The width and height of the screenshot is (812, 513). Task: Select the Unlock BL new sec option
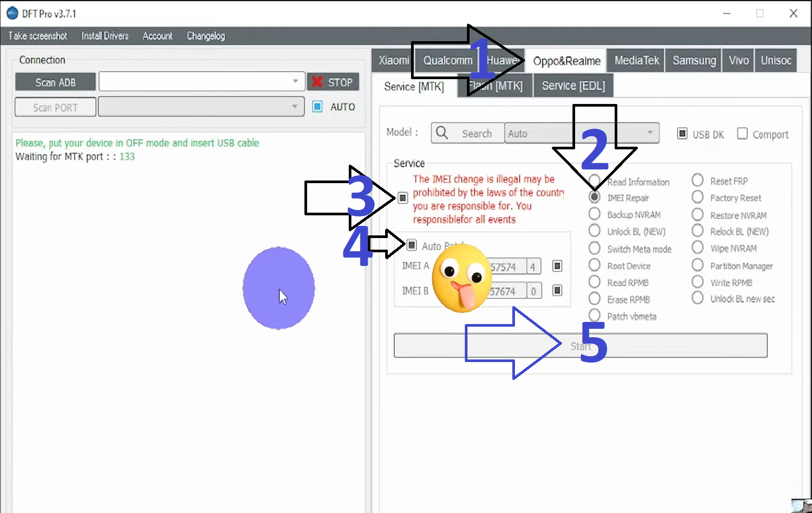[x=698, y=298]
